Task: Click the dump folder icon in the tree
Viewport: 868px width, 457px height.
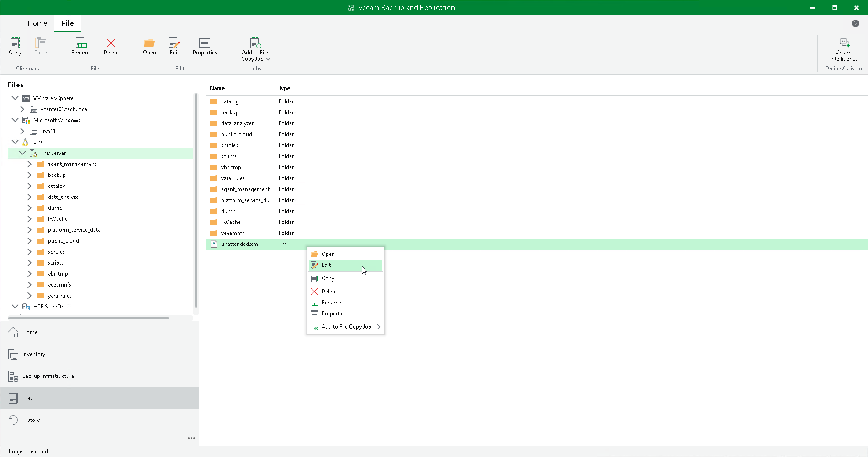Action: coord(41,208)
